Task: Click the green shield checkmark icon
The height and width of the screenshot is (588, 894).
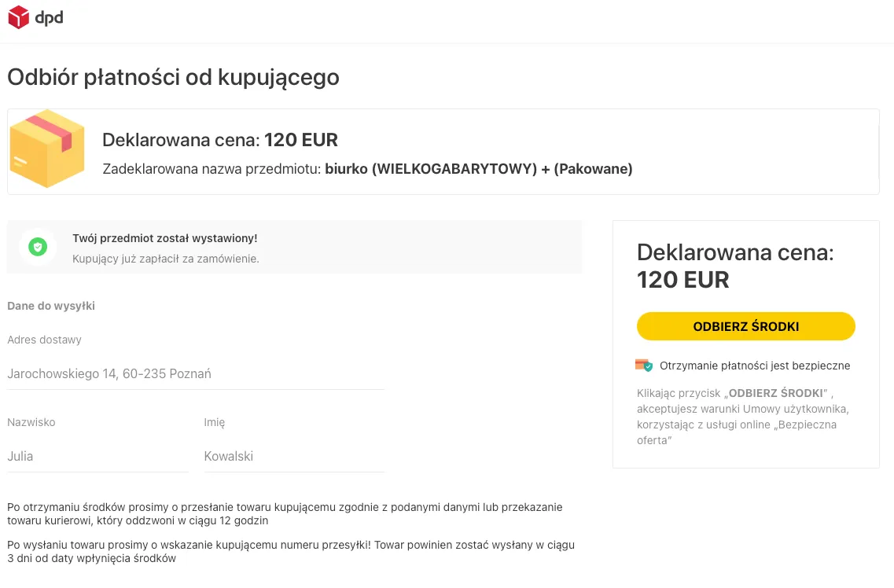Action: pos(36,247)
